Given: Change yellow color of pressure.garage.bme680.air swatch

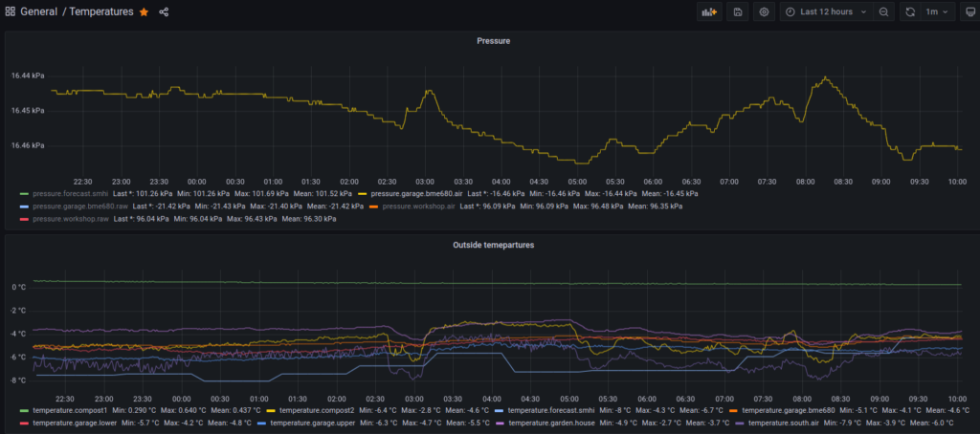Looking at the screenshot, I should [x=362, y=194].
